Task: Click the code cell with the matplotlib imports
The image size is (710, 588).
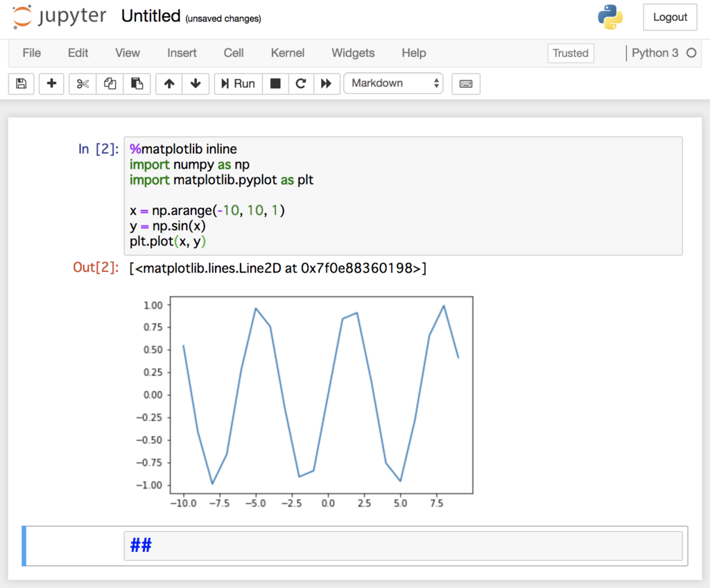Action: click(x=403, y=196)
